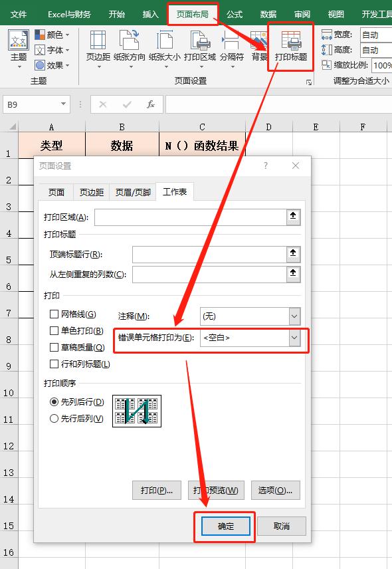Click the 顶端标题行 input field
The width and height of the screenshot is (392, 569).
[x=209, y=254]
